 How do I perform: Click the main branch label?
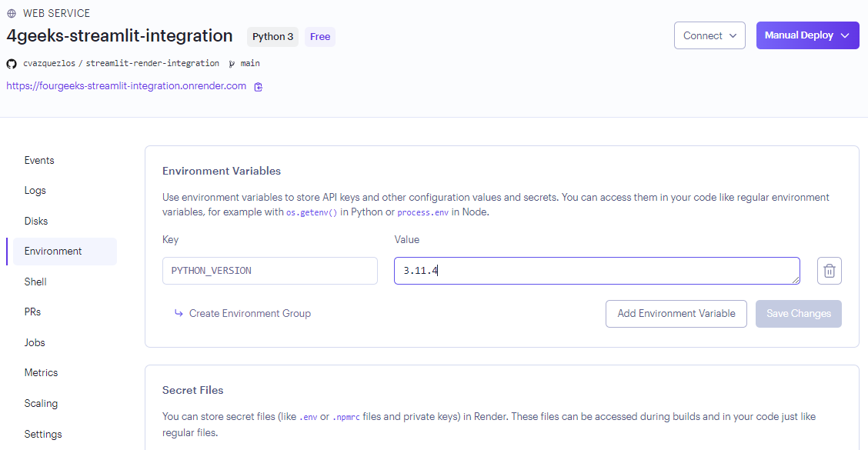[x=250, y=64]
